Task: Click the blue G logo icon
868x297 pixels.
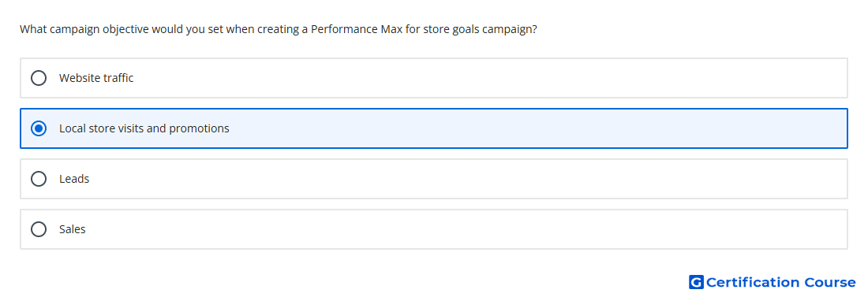Action: [696, 282]
